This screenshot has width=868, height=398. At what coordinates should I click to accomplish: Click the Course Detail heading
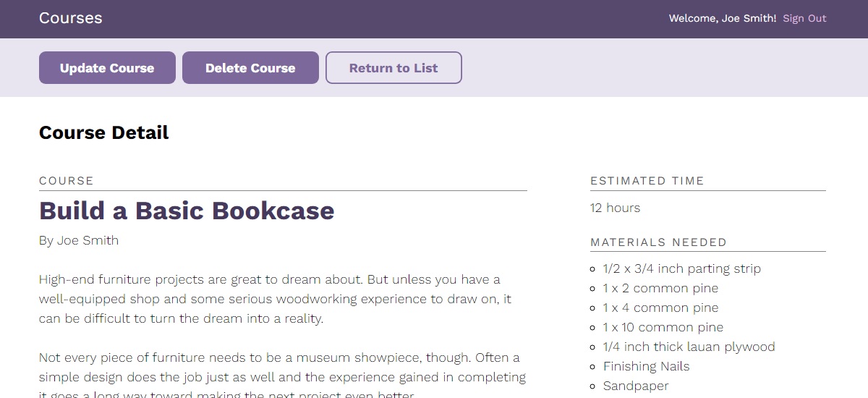103,132
